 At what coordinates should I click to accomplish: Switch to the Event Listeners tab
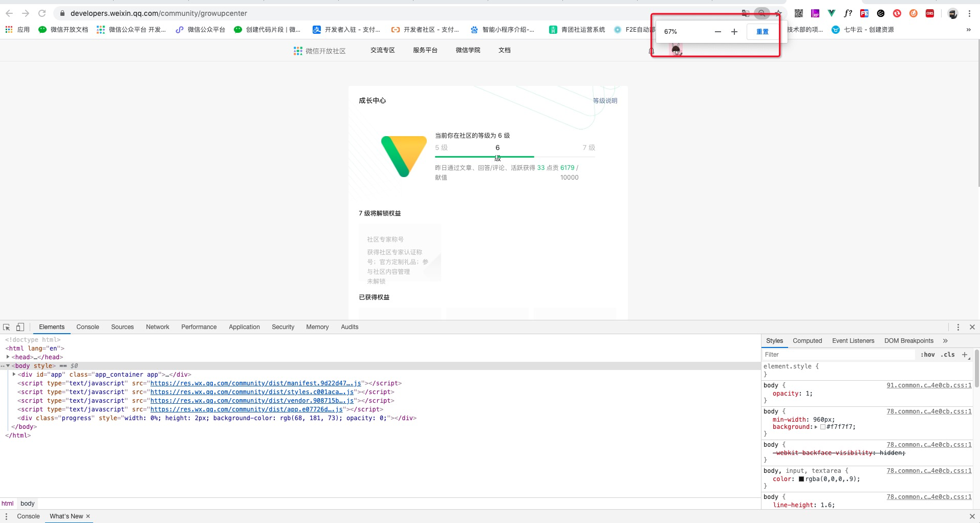tap(853, 341)
